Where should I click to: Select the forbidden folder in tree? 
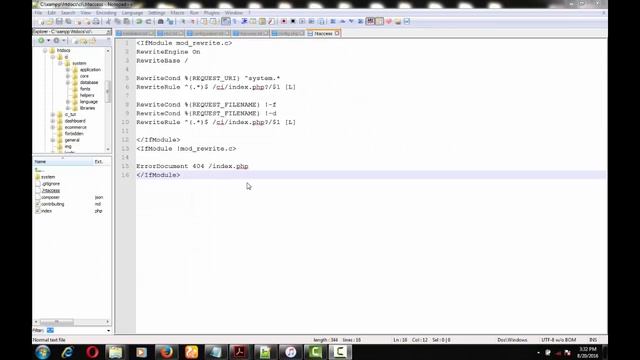pos(74,133)
